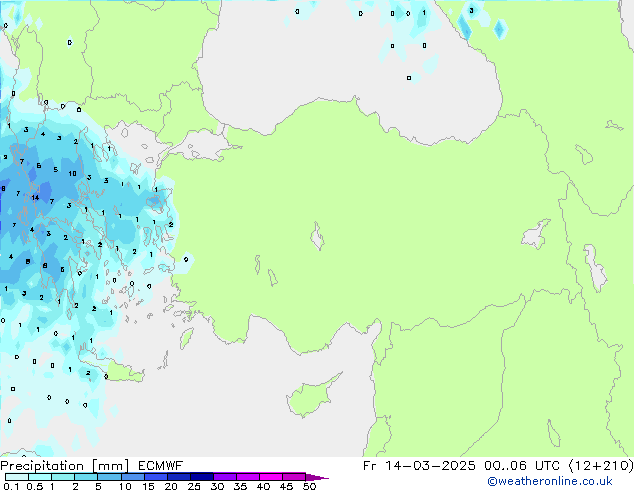This screenshot has height=490, width=634.
Task: Open the weatheronline.co.uk link
Action: [x=550, y=481]
